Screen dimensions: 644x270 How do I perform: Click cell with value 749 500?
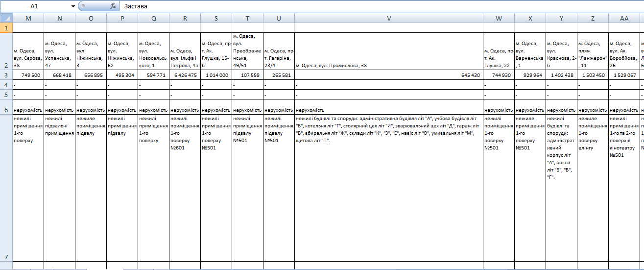pos(28,75)
